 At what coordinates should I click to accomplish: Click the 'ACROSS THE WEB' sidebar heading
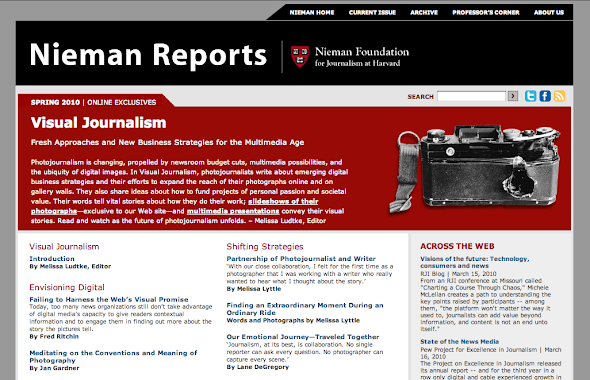[x=457, y=246]
